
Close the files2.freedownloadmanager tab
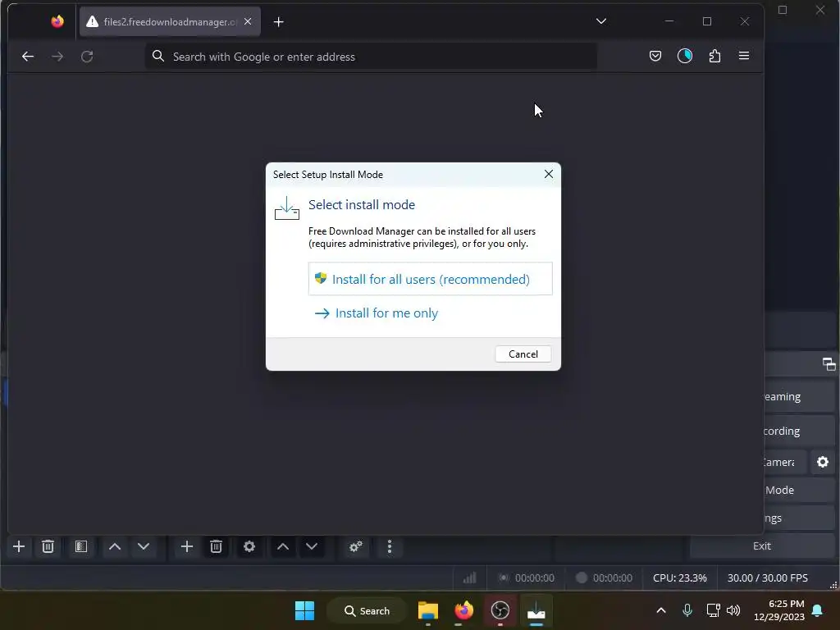(248, 21)
